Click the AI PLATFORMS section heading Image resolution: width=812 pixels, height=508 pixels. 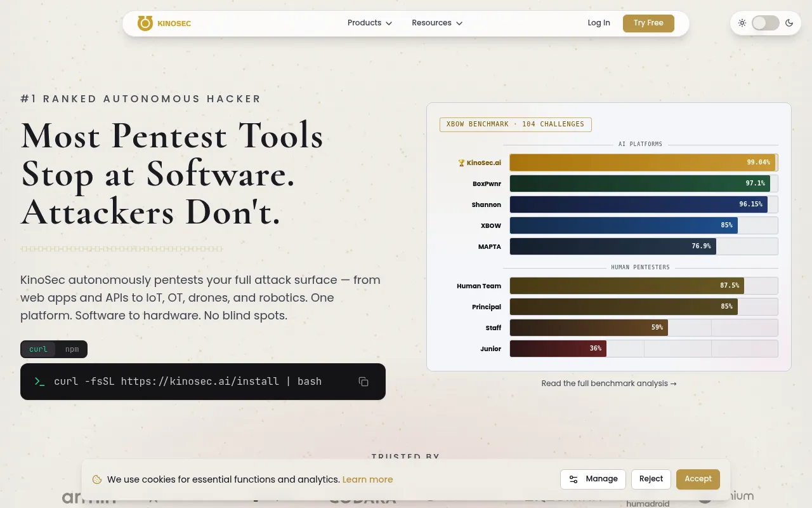[x=641, y=144]
